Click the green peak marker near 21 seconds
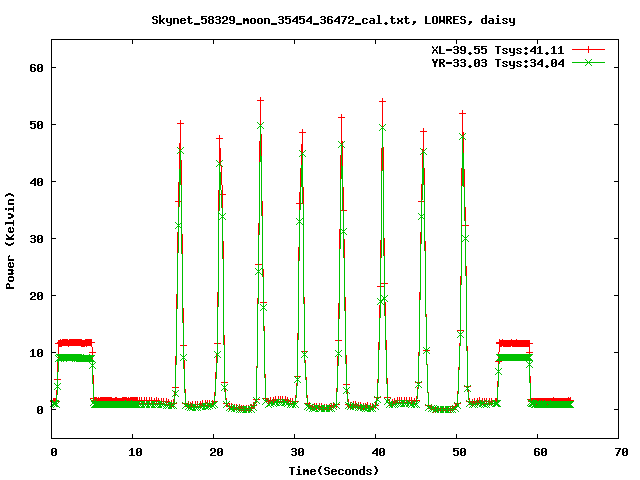 [x=219, y=164]
